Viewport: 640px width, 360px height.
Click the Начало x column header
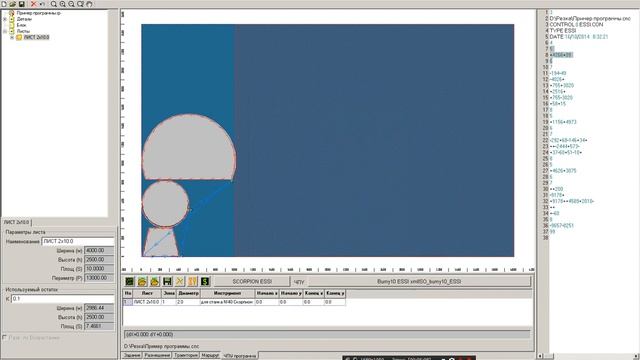267,293
